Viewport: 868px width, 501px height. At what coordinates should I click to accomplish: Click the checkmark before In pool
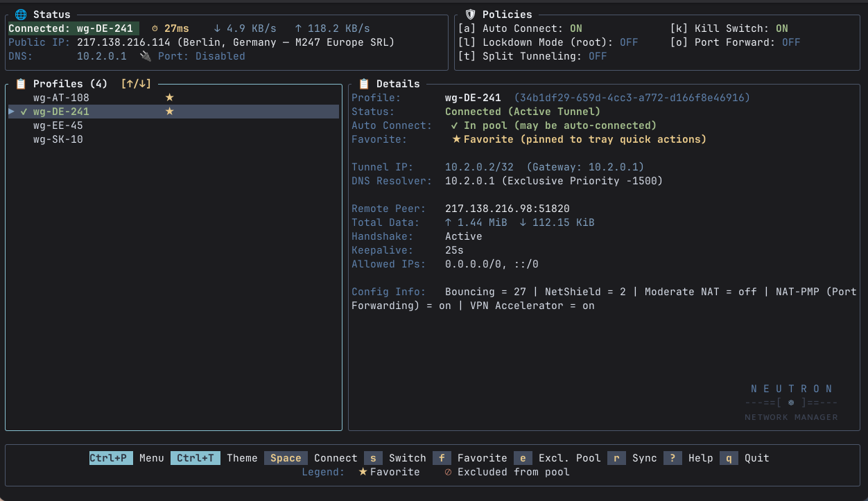pyautogui.click(x=455, y=125)
